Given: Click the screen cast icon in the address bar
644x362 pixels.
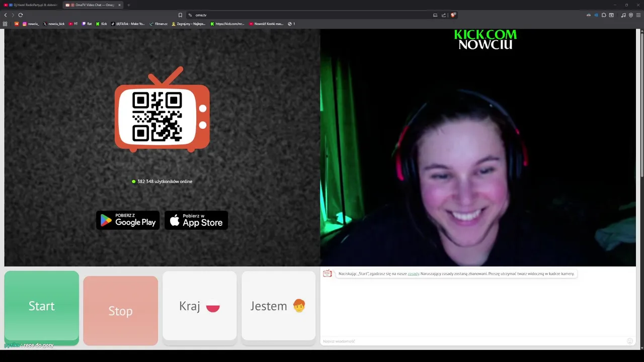Looking at the screenshot, I should (435, 15).
